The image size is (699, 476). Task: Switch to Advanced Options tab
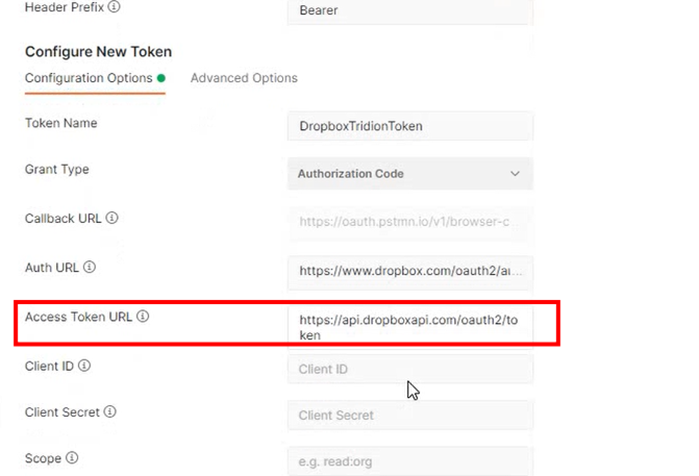coord(244,78)
